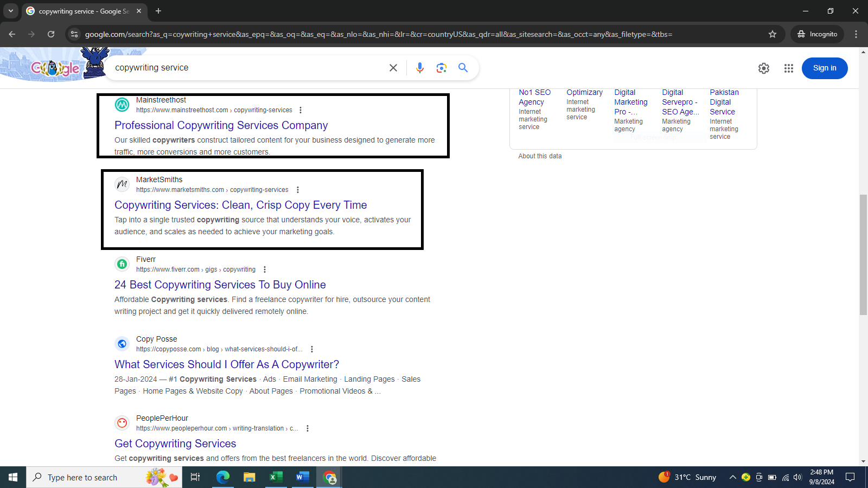
Task: Open more options for Fiverr result
Action: click(x=265, y=269)
